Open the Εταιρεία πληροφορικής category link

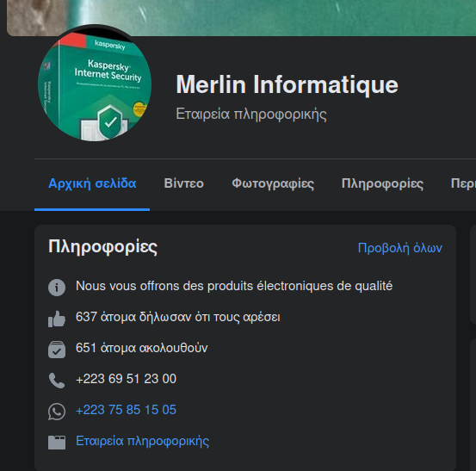[x=142, y=441]
